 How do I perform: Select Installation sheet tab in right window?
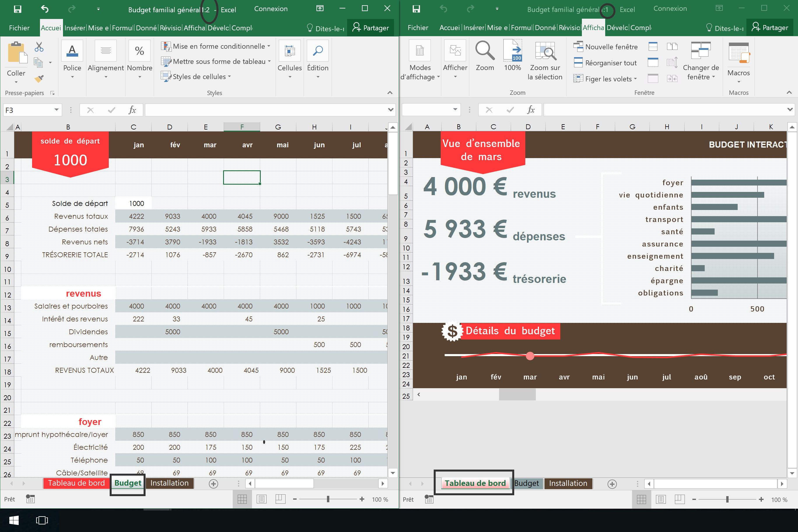(568, 483)
